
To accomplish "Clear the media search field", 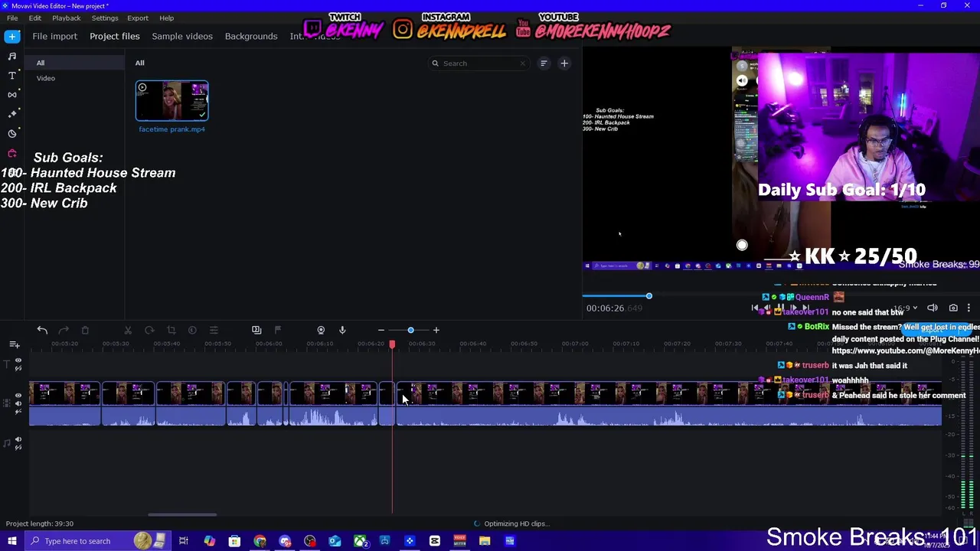I will (x=523, y=64).
